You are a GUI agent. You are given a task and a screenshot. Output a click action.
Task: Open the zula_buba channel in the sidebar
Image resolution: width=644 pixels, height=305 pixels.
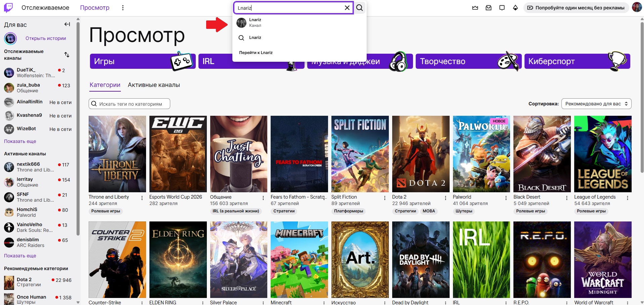38,88
